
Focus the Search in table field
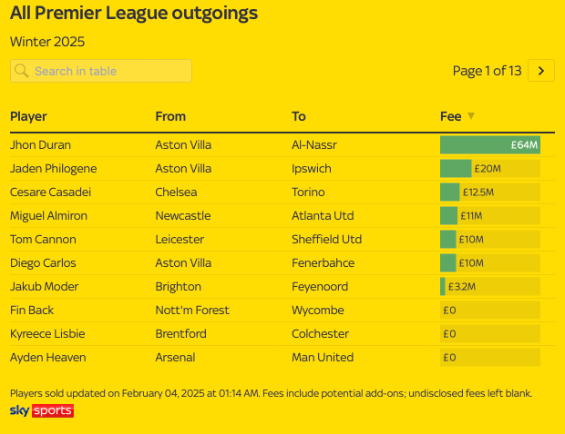[x=101, y=71]
